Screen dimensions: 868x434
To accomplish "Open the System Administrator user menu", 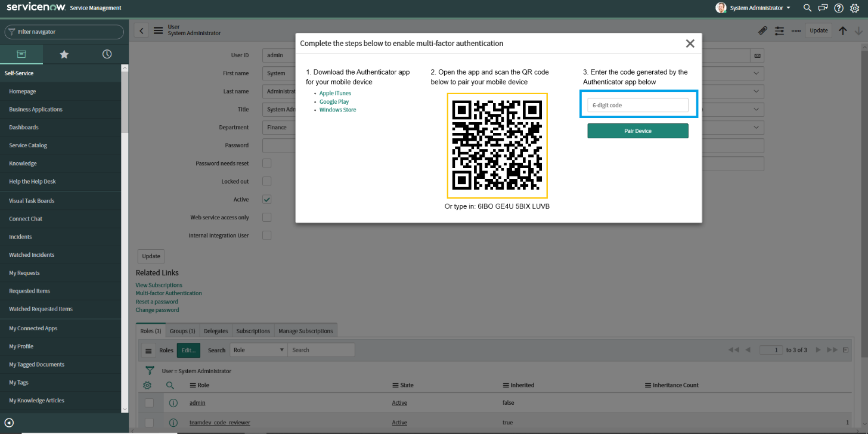I will point(755,8).
